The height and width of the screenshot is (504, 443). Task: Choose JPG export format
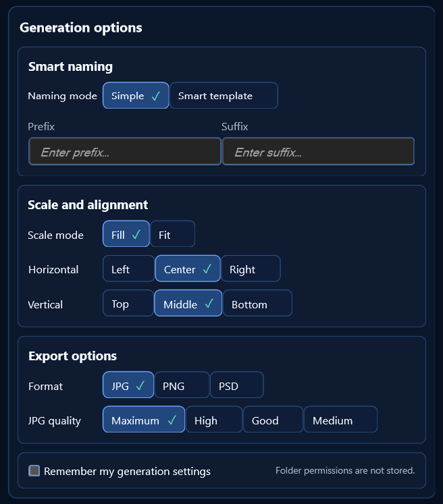pyautogui.click(x=128, y=385)
